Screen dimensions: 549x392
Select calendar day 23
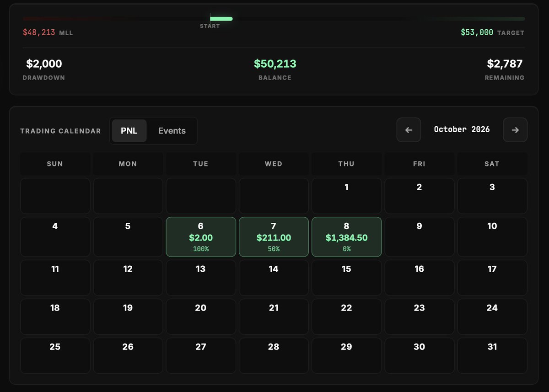419,317
